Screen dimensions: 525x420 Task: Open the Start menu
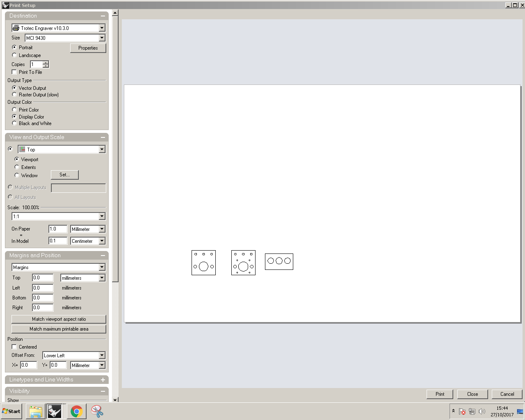11,411
